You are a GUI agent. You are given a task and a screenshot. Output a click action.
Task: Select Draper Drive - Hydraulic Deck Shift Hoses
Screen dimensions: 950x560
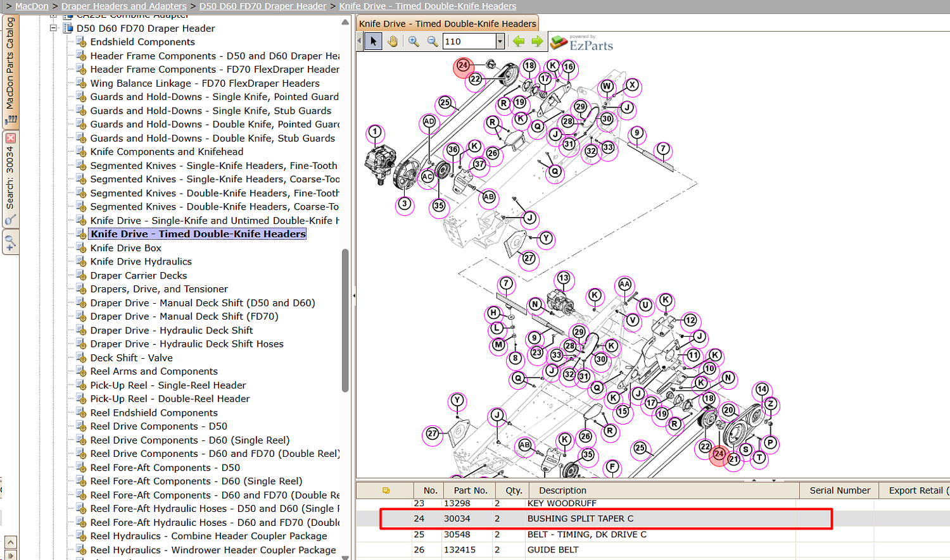point(187,344)
